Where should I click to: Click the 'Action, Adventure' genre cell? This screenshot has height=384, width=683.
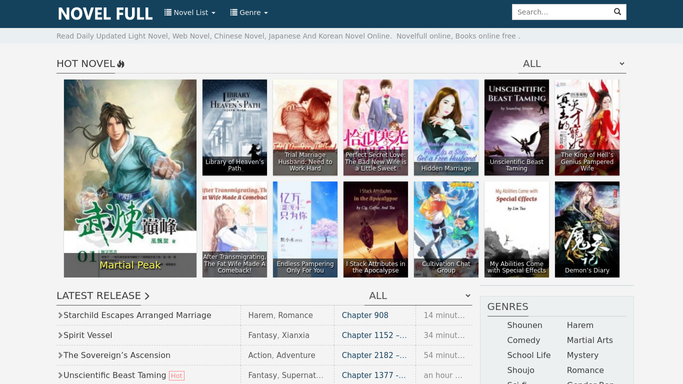[x=281, y=355]
